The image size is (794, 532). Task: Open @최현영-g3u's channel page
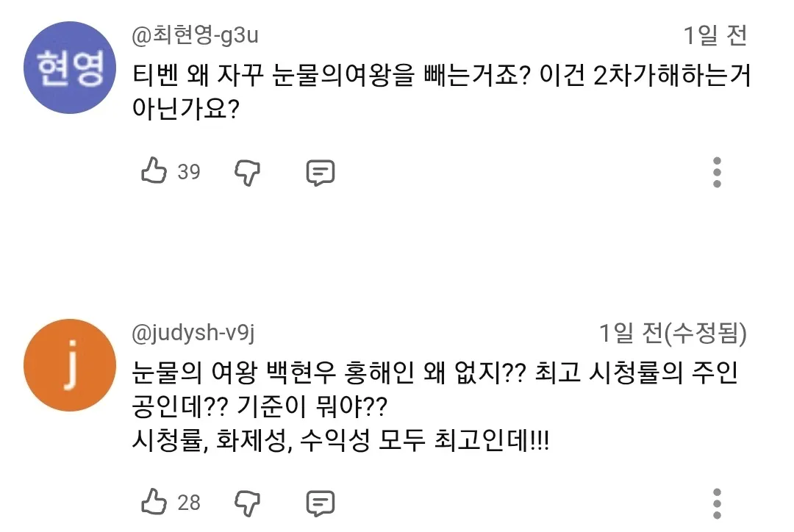pyautogui.click(x=193, y=32)
